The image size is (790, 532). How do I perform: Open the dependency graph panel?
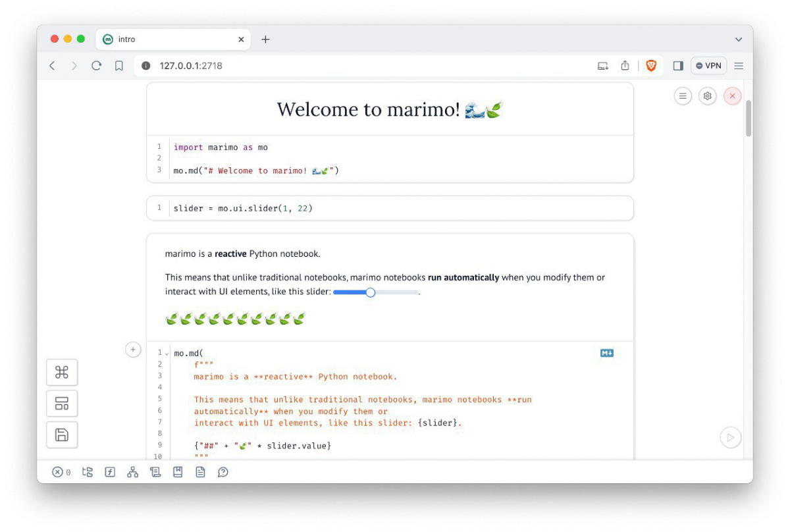tap(132, 471)
